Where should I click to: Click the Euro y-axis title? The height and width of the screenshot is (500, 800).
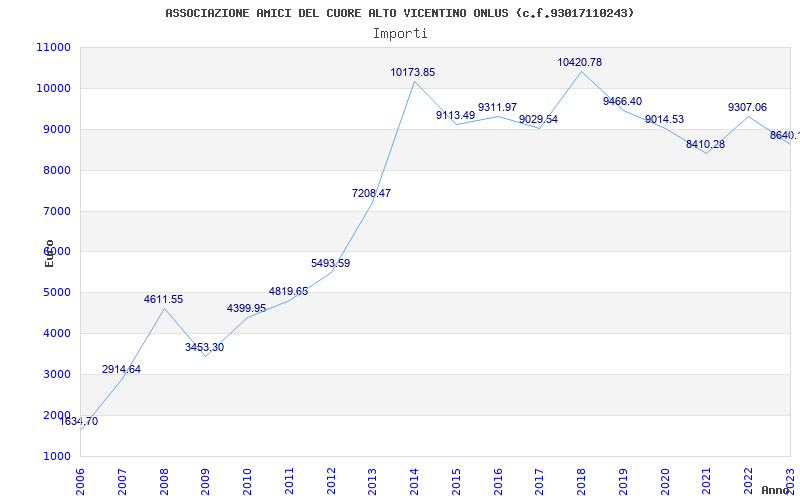click(49, 253)
